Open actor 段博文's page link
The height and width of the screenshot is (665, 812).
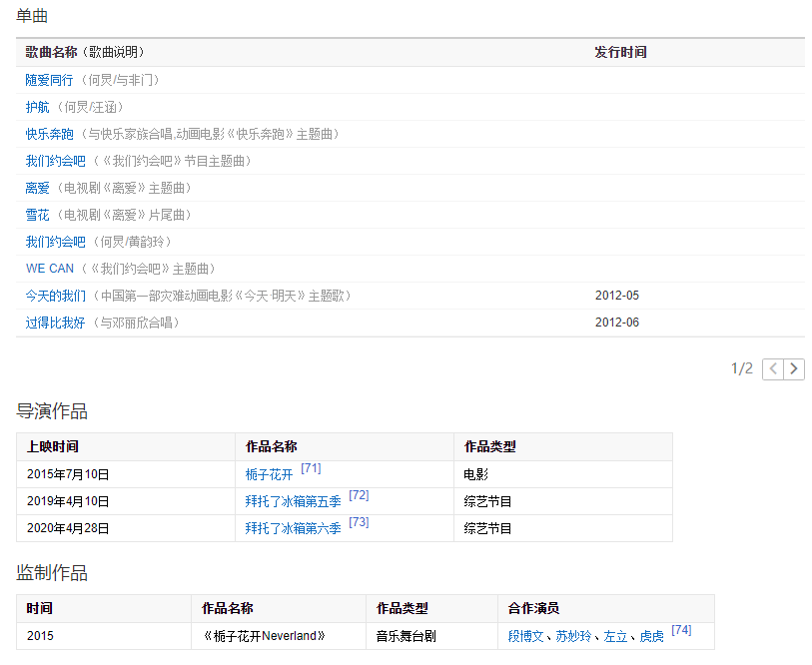tap(525, 636)
